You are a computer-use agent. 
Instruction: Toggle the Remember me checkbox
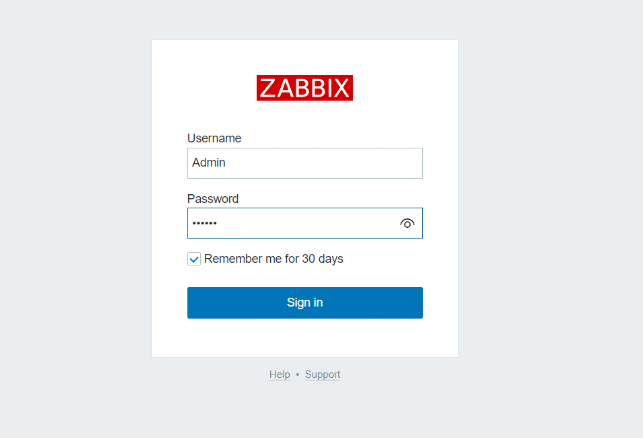click(x=194, y=259)
